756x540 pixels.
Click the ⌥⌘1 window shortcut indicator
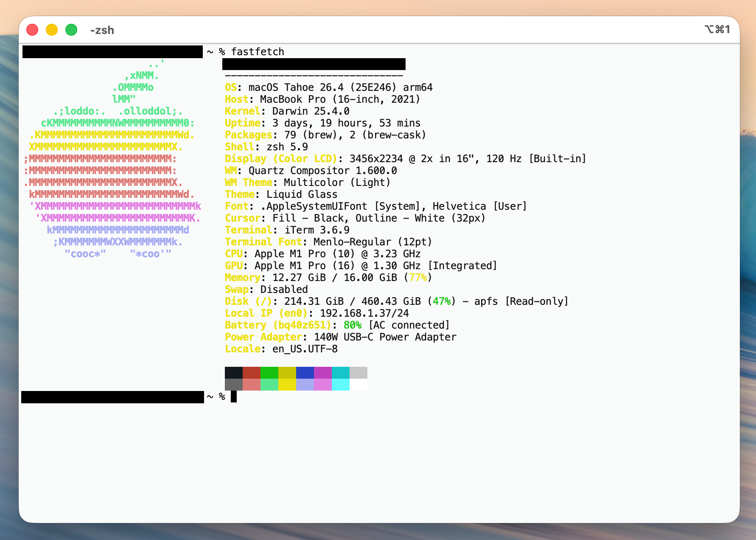(717, 29)
